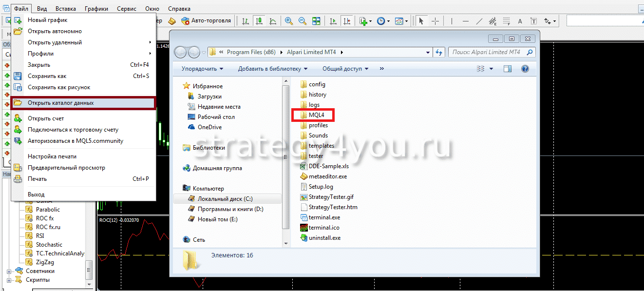
Task: Open the Упорядочить dropdown in Explorer
Action: pyautogui.click(x=202, y=69)
